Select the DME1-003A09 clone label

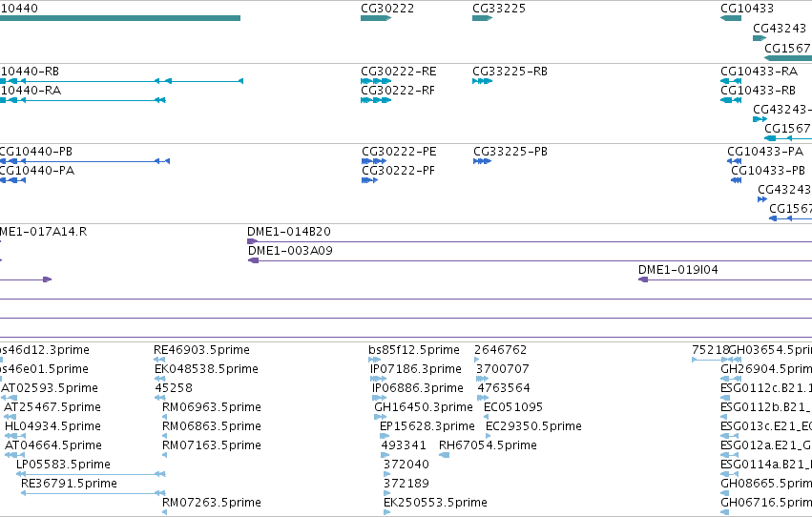290,251
